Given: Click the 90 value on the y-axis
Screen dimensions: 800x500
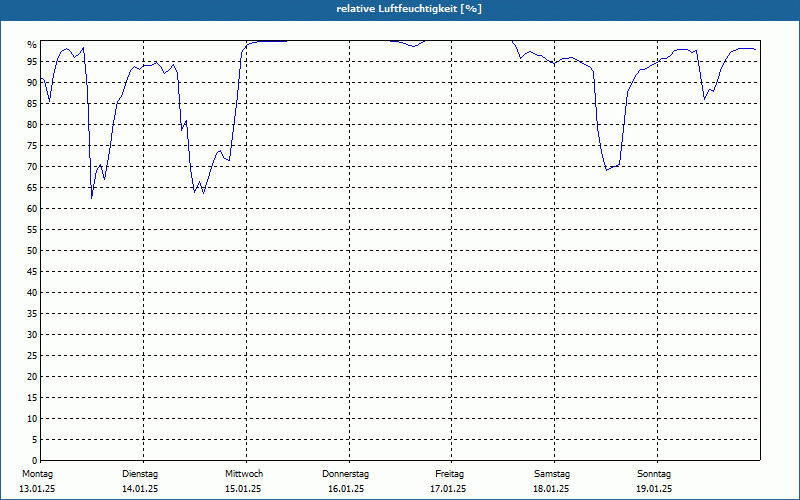Looking at the screenshot, I should 32,83.
